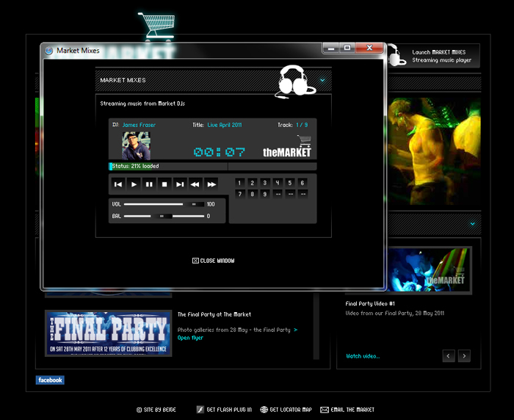514x420 pixels.
Task: Select track number 5
Action: [x=290, y=183]
